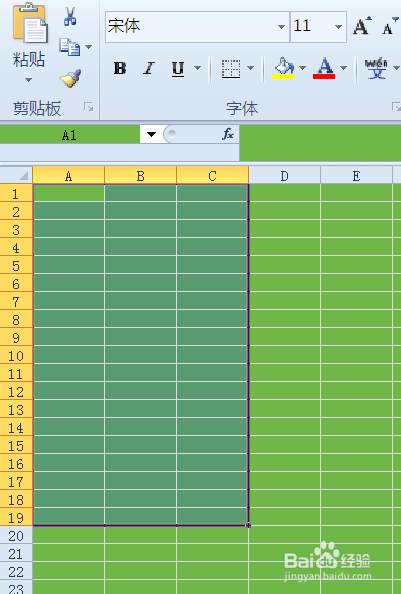The image size is (401, 594).
Task: Open the font color dropdown arrow
Action: [343, 68]
